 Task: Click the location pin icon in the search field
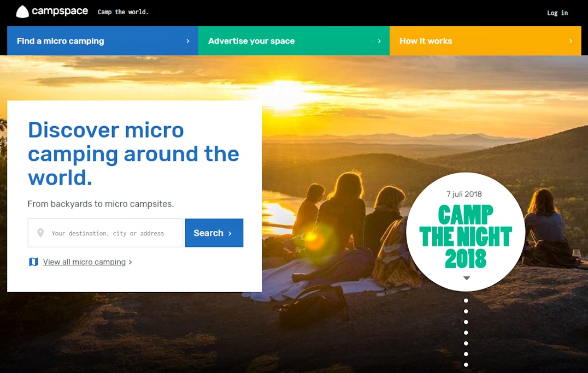point(40,233)
